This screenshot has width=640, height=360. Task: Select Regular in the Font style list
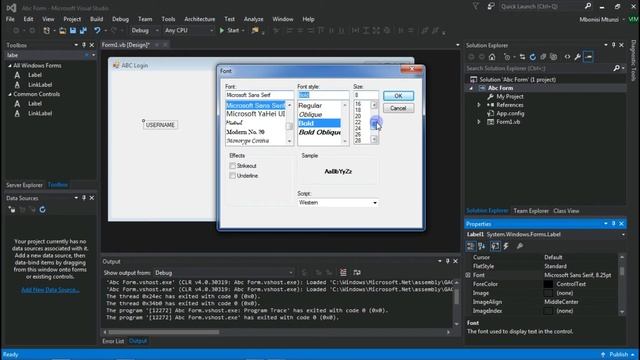tap(310, 106)
